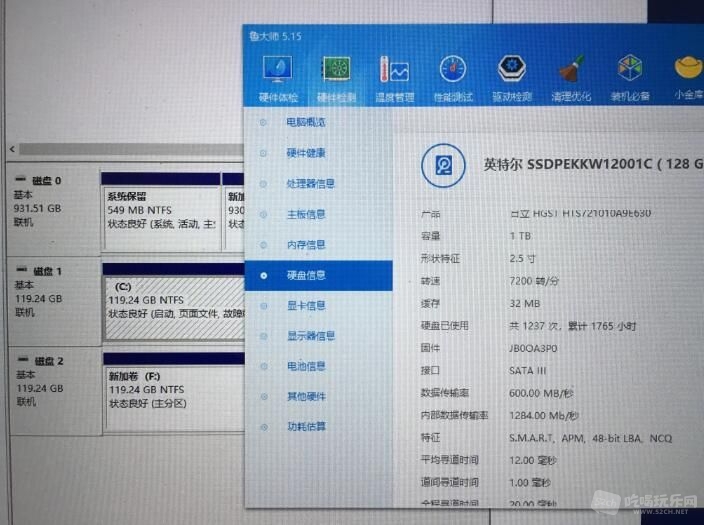
Task: Click the S.M.A.R.T, APM features value
Action: [x=590, y=438]
